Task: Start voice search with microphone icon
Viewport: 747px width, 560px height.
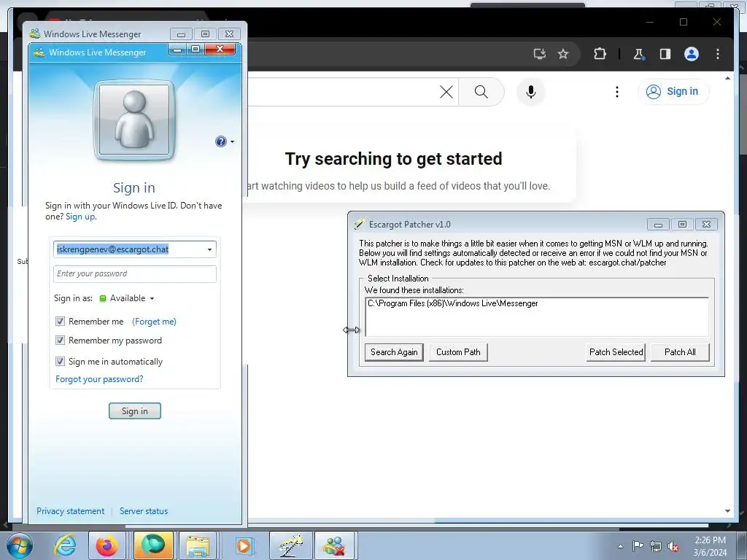Action: [531, 92]
